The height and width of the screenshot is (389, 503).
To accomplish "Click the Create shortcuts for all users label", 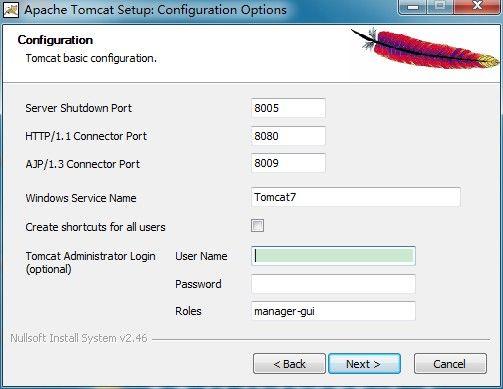I will point(95,227).
